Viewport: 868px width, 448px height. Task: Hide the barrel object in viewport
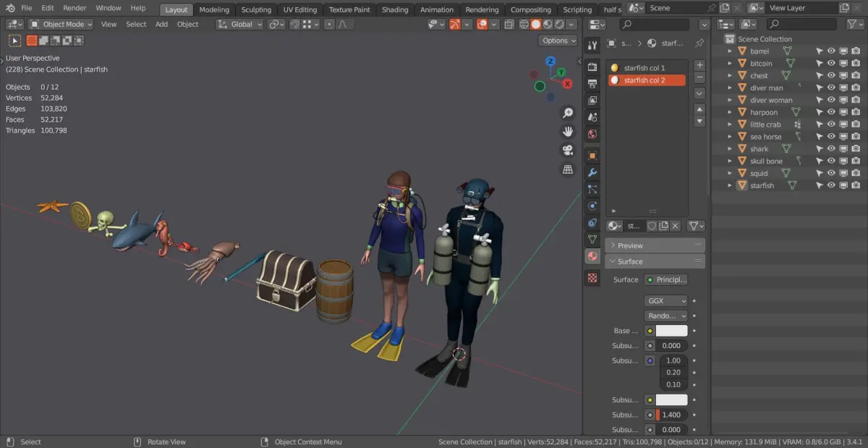[831, 51]
